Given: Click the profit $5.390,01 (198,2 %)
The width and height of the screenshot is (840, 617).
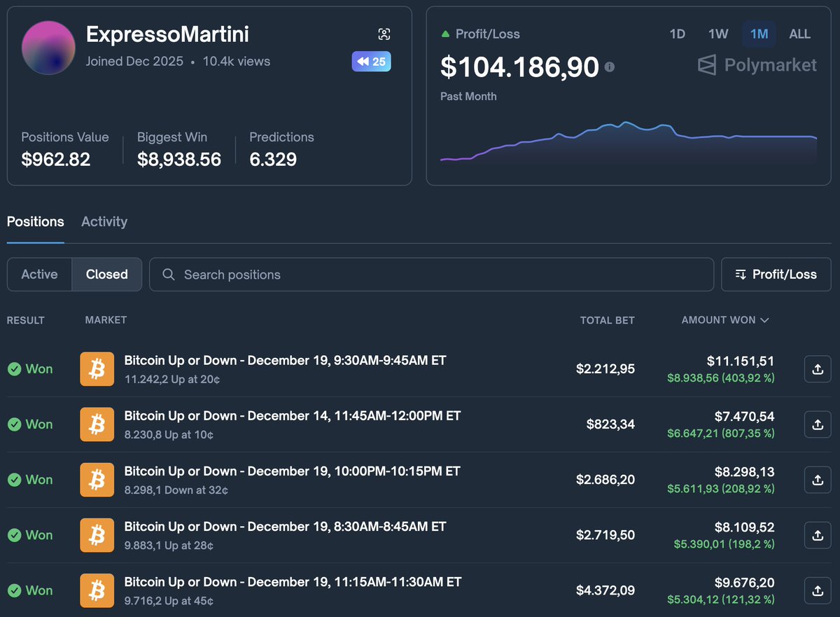Looking at the screenshot, I should click(724, 544).
